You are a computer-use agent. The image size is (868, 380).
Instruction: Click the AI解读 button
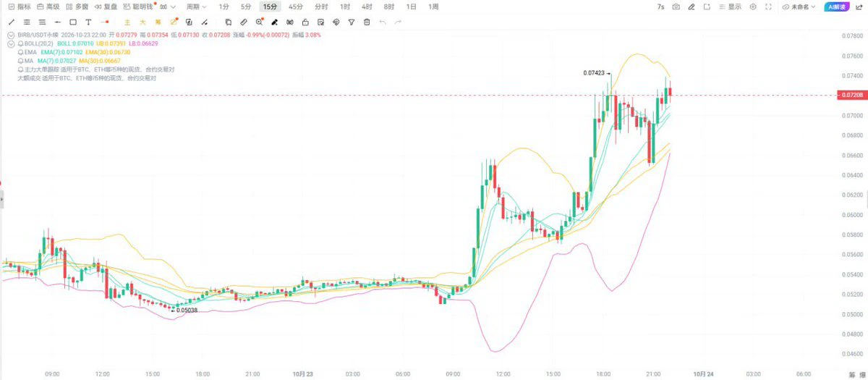pos(838,7)
